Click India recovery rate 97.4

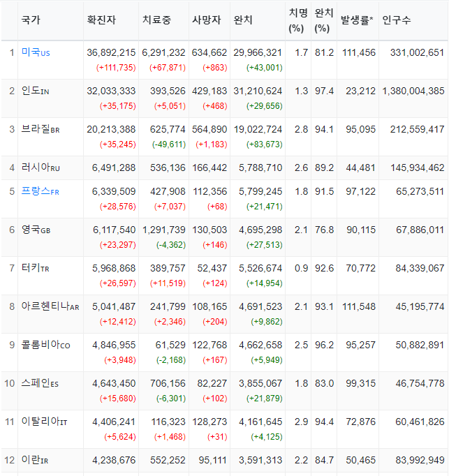click(x=324, y=91)
